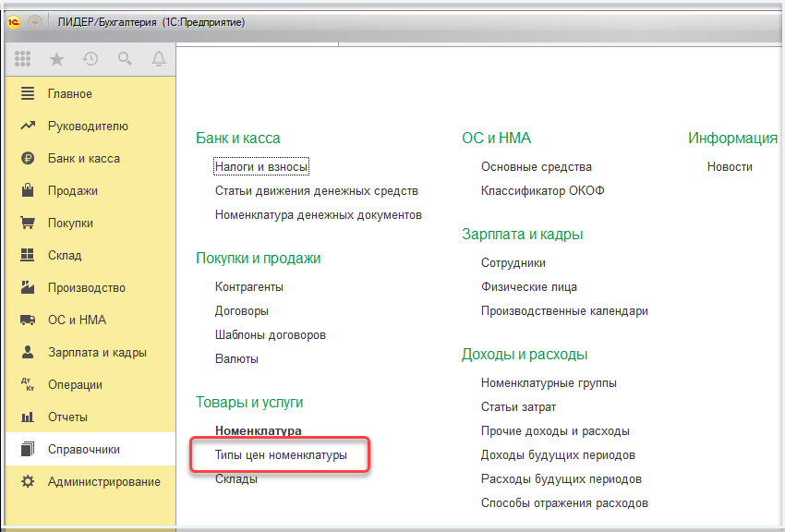Open Номенклатурные группы
This screenshot has width=785, height=532.
tap(549, 383)
